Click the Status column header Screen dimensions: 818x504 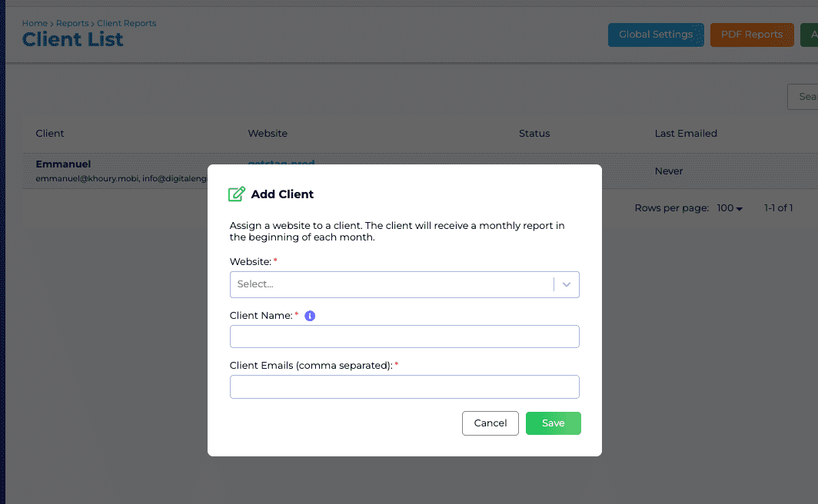(534, 133)
